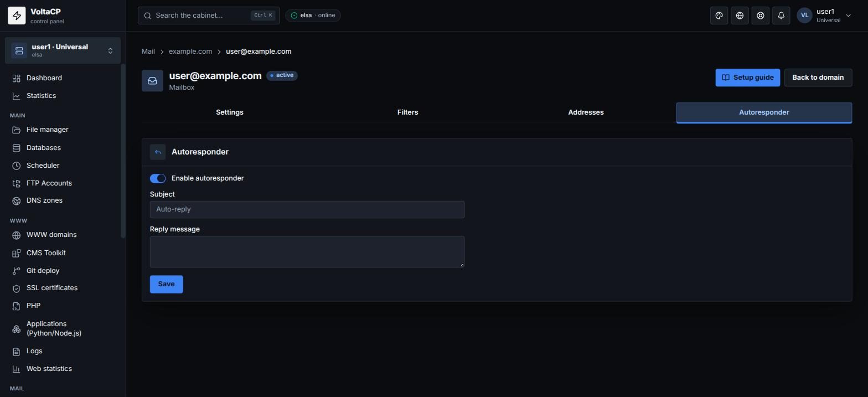Expand the user1 Universal account switcher
The height and width of the screenshot is (397, 868).
(63, 50)
